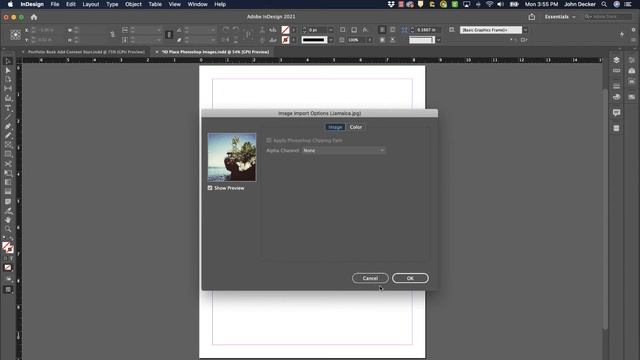The height and width of the screenshot is (360, 640).
Task: Click the Jamaica image preview thumbnail
Action: tap(232, 157)
